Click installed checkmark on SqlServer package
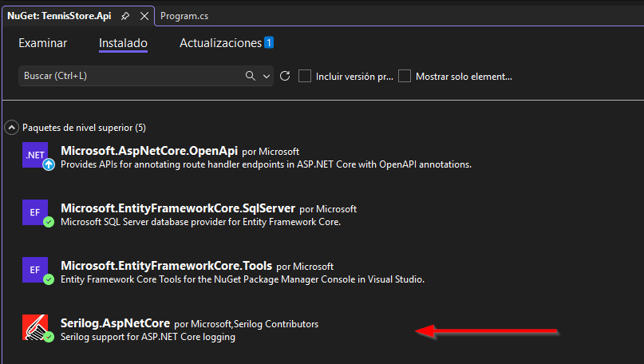The image size is (644, 364). point(49,222)
